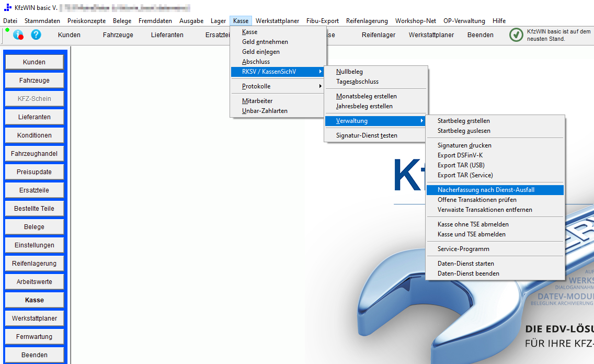Open the Werkstattplaner menu in menu bar
The height and width of the screenshot is (364, 594).
point(277,21)
